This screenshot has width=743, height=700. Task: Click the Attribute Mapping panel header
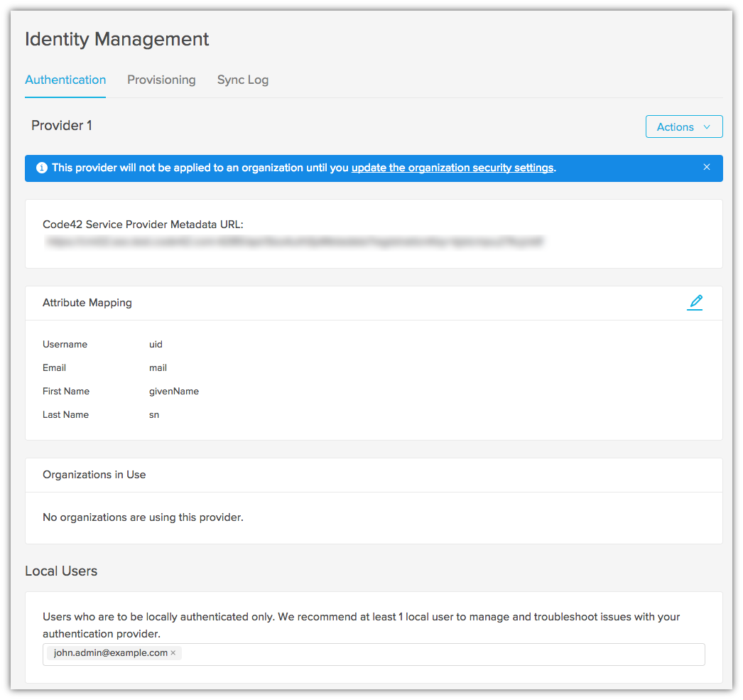(x=87, y=302)
